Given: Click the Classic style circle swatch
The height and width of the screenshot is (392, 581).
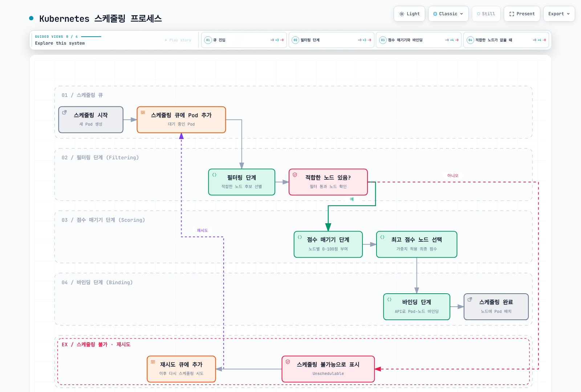Looking at the screenshot, I should [x=435, y=14].
